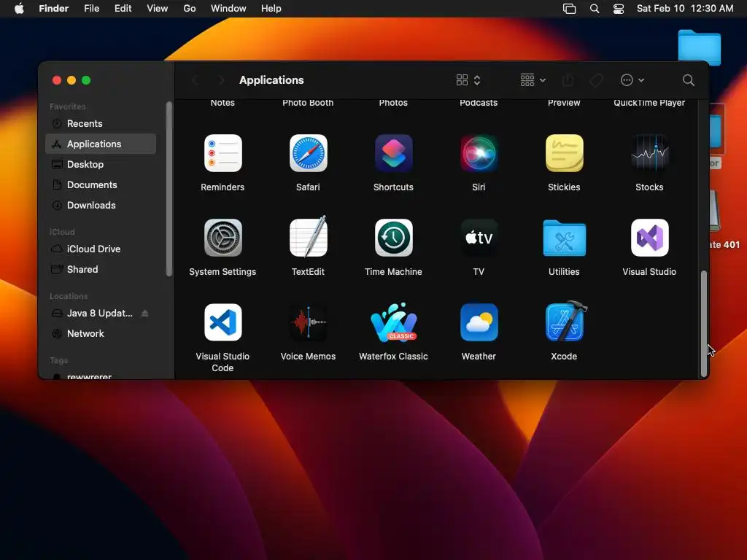Screen dimensions: 747x560
Task: Open Network in the sidebar
Action: (101, 334)
